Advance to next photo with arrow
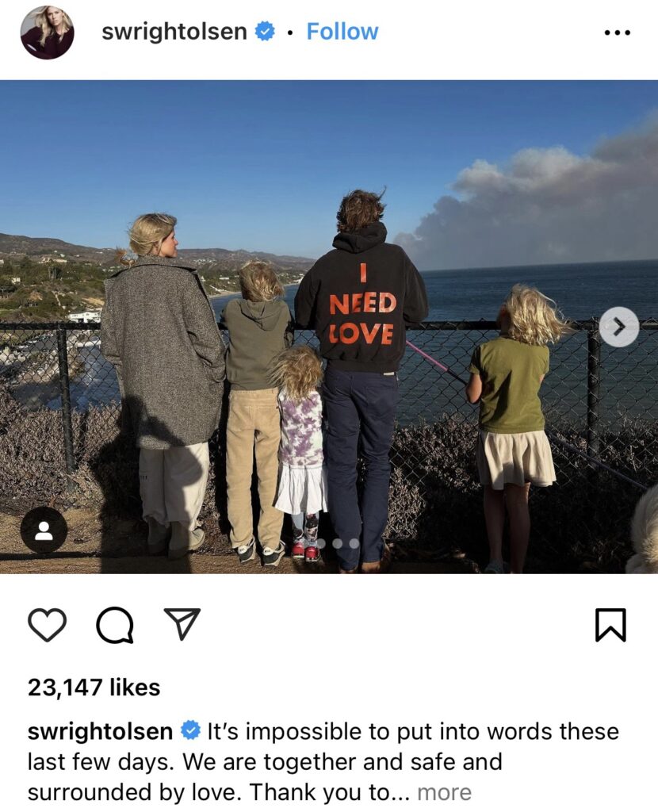This screenshot has height=812, width=658. (x=619, y=327)
